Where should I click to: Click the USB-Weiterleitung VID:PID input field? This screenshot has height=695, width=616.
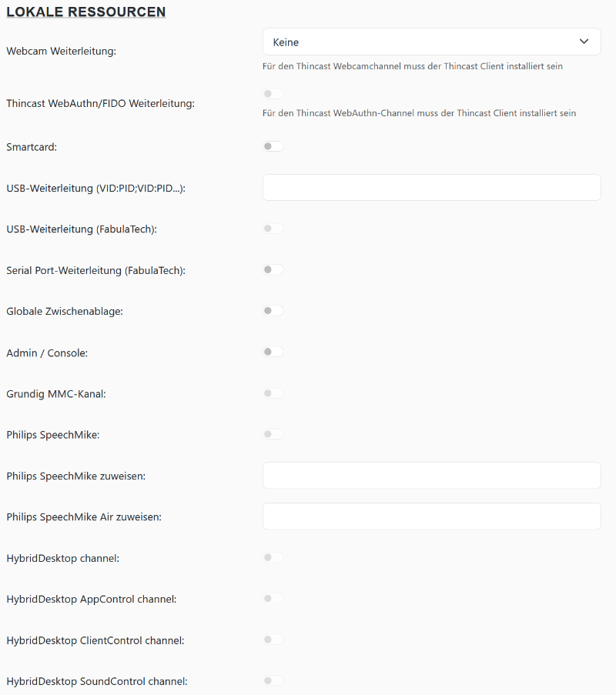point(431,188)
